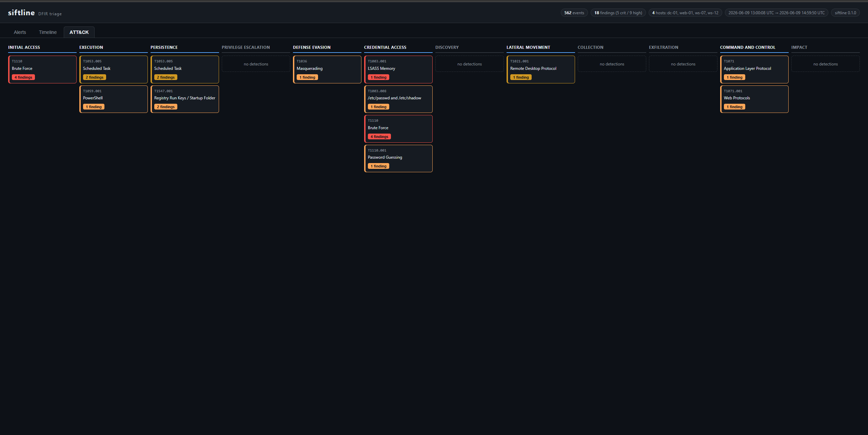Viewport: 868px width, 435px height.
Task: Click the 562 events summary pill
Action: click(x=574, y=13)
